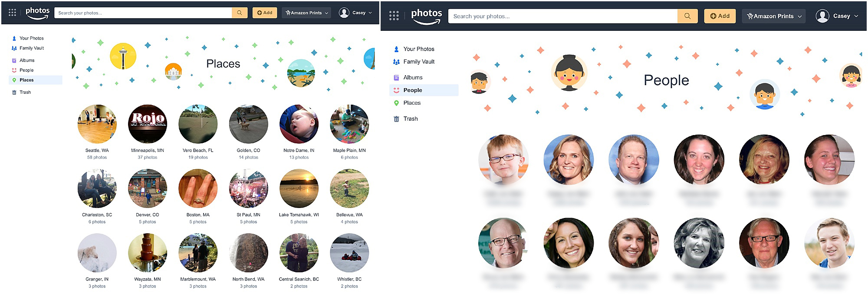This screenshot has height=294, width=868.
Task: Open the Minneapolis, MN Rojo thumbnail
Action: (148, 124)
